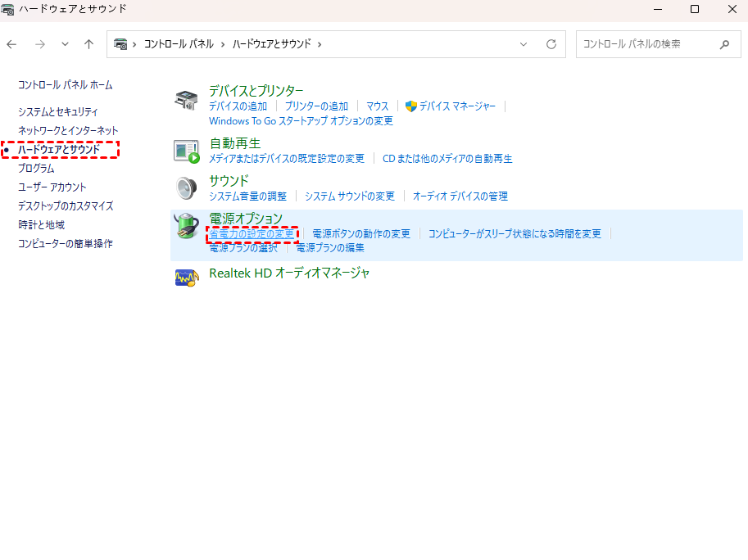Open the recent locations dropdown arrow
Image resolution: width=748 pixels, height=560 pixels.
point(65,44)
